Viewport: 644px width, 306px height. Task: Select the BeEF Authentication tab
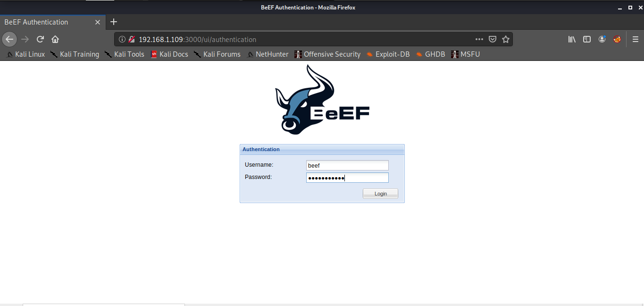(53, 22)
